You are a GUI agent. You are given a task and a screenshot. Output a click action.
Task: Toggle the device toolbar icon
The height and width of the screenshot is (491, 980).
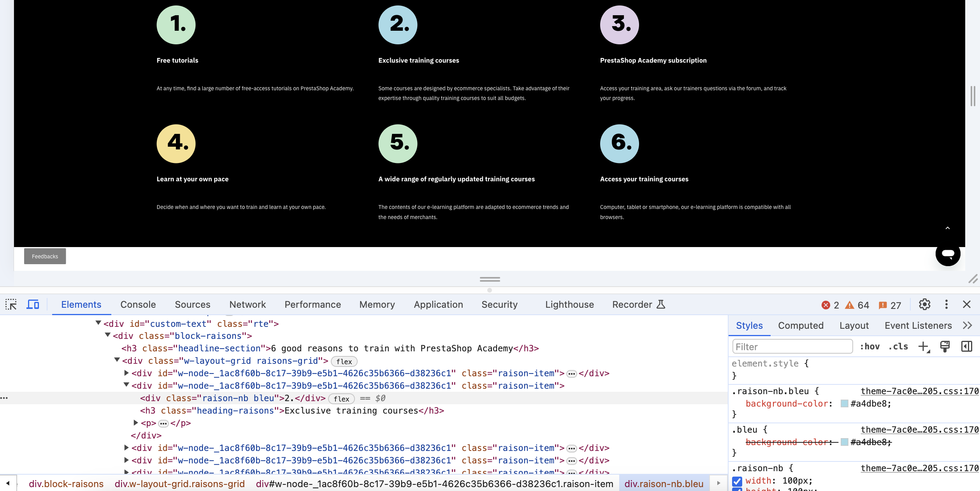click(x=33, y=304)
